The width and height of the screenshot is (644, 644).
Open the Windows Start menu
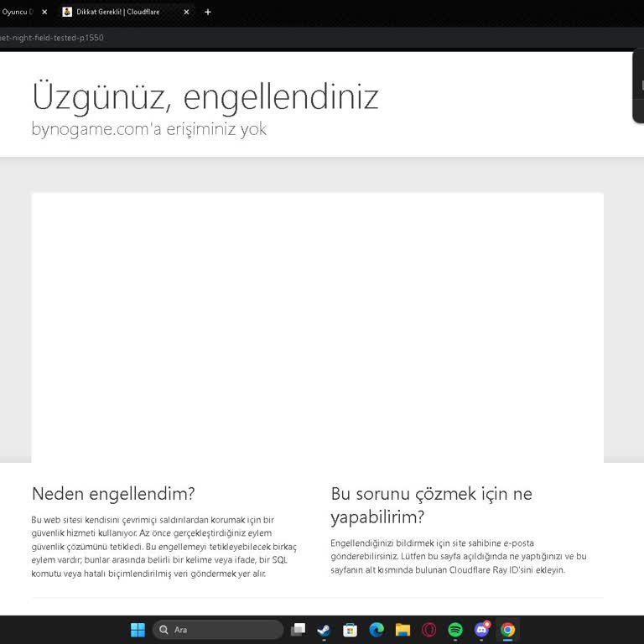(138, 630)
